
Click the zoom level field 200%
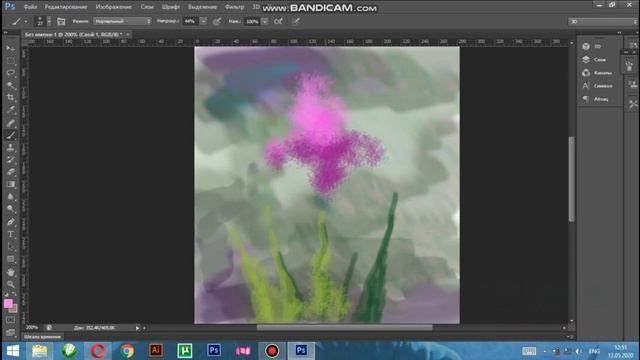[x=32, y=327]
